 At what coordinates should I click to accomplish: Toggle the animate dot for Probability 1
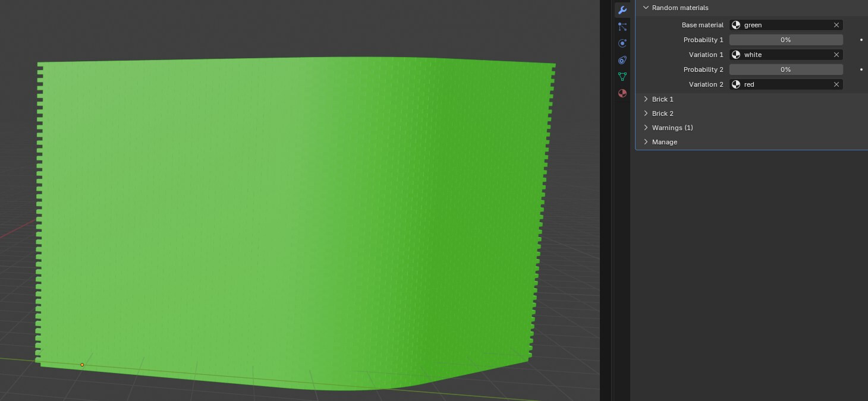pos(861,40)
